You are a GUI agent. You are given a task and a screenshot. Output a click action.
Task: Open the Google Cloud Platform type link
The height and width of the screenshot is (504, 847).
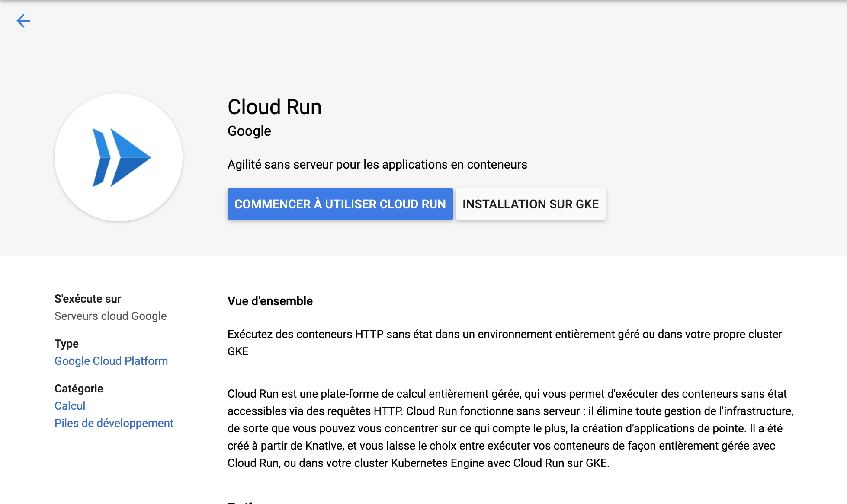(111, 361)
